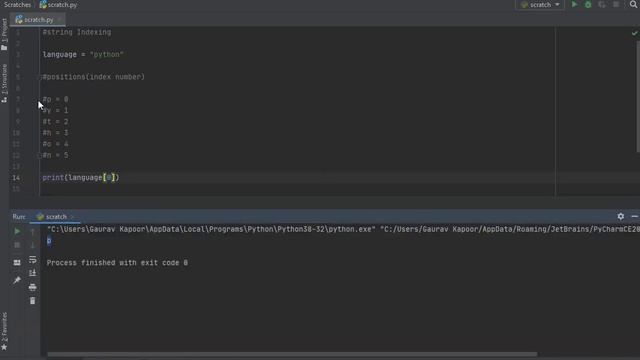640x360 pixels.
Task: Click the print(language[0]) line
Action: coord(81,178)
